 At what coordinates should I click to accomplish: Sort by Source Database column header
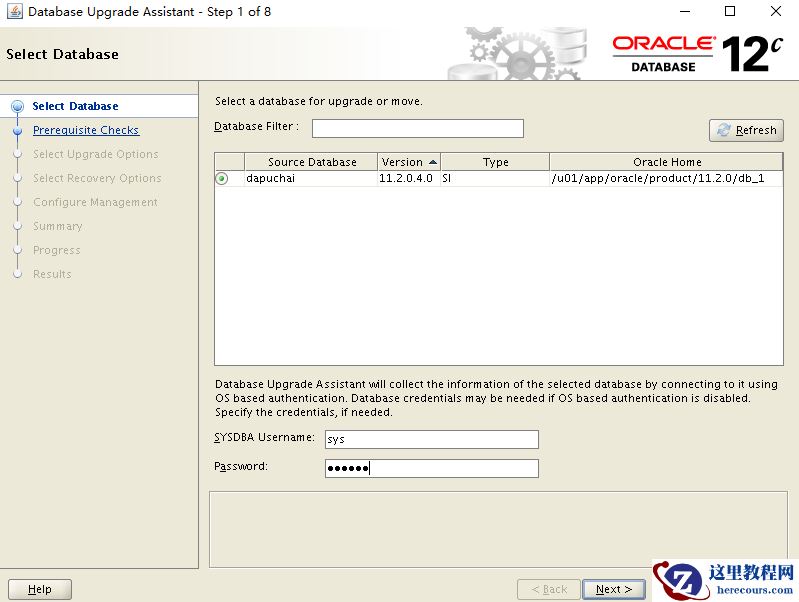(x=311, y=162)
